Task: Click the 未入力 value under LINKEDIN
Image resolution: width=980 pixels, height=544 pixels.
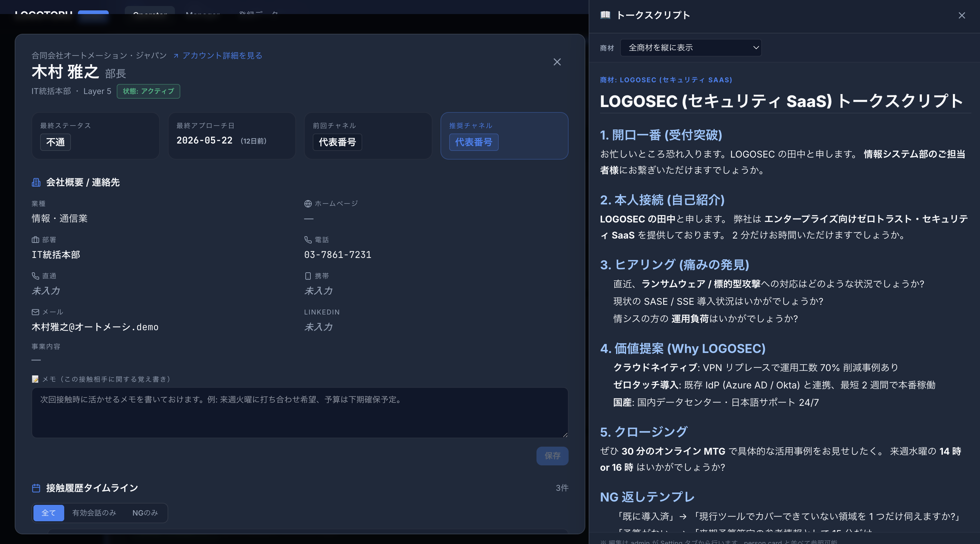Action: (x=318, y=327)
